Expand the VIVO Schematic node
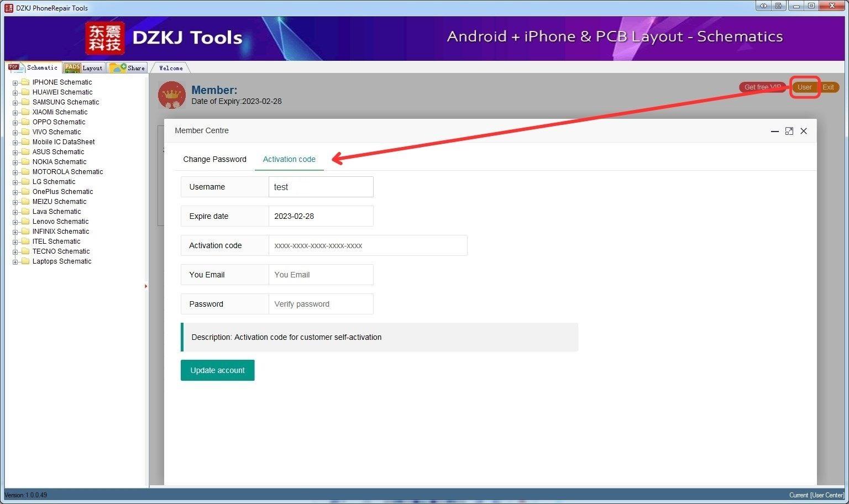The height and width of the screenshot is (504, 849). coord(15,133)
